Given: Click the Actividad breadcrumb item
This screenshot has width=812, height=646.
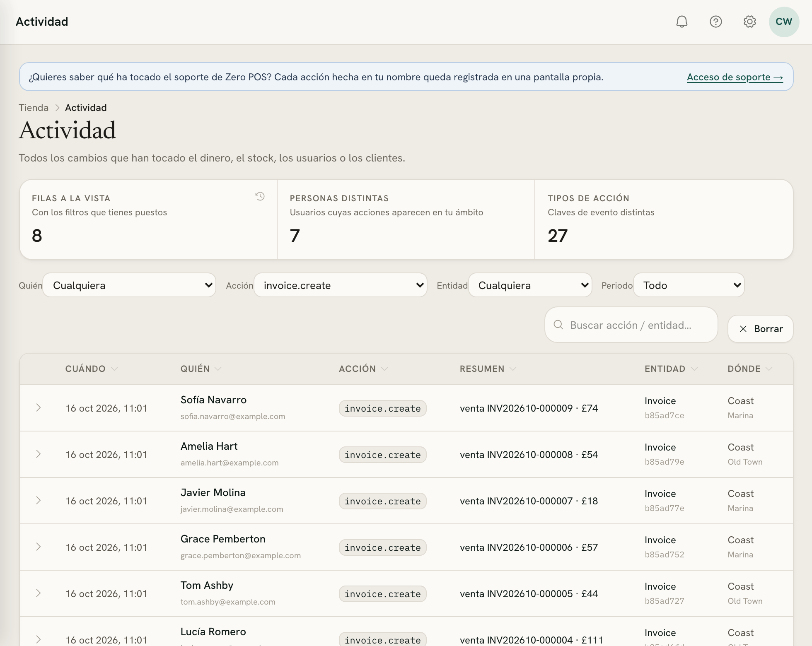Looking at the screenshot, I should tap(86, 108).
